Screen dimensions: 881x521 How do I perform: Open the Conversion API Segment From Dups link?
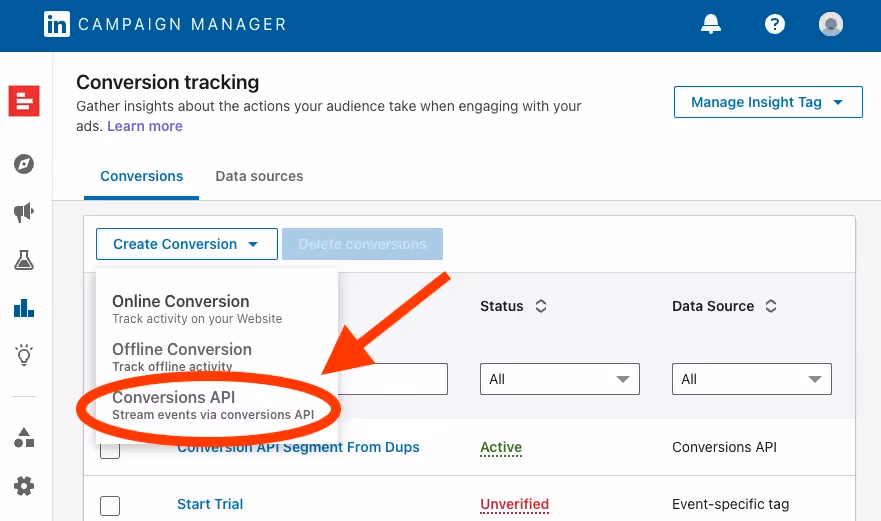298,447
